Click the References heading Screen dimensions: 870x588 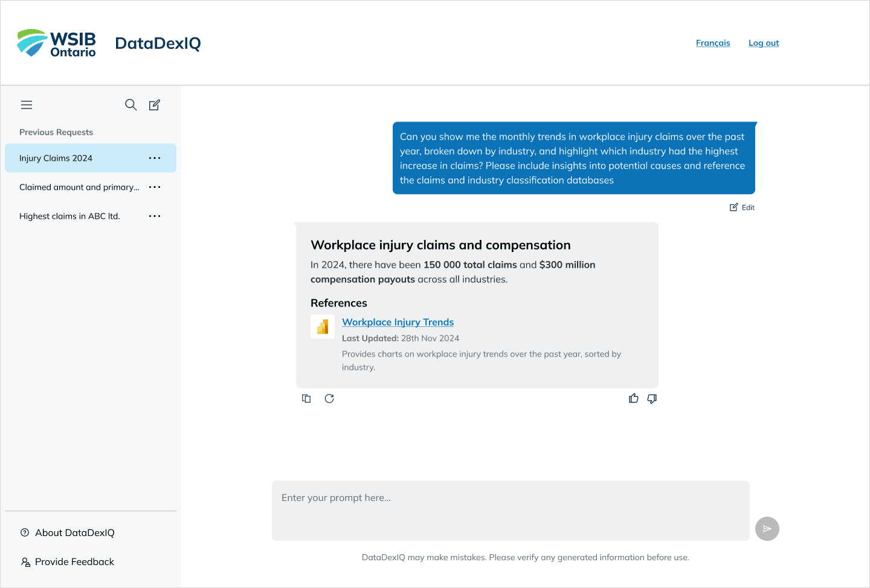(339, 303)
